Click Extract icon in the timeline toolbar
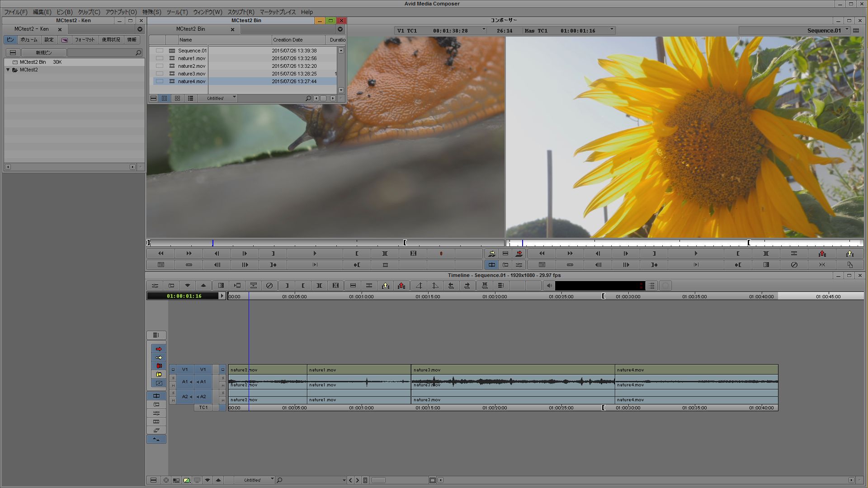Image resolution: width=868 pixels, height=488 pixels. 385,286
